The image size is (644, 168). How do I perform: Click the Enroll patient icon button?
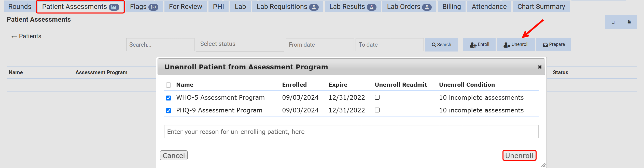(479, 45)
